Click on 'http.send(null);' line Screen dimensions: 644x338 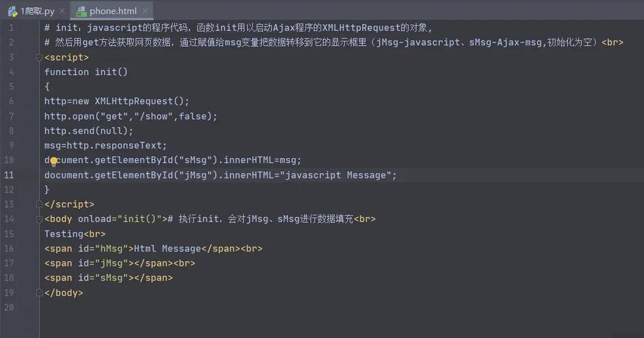tap(89, 130)
